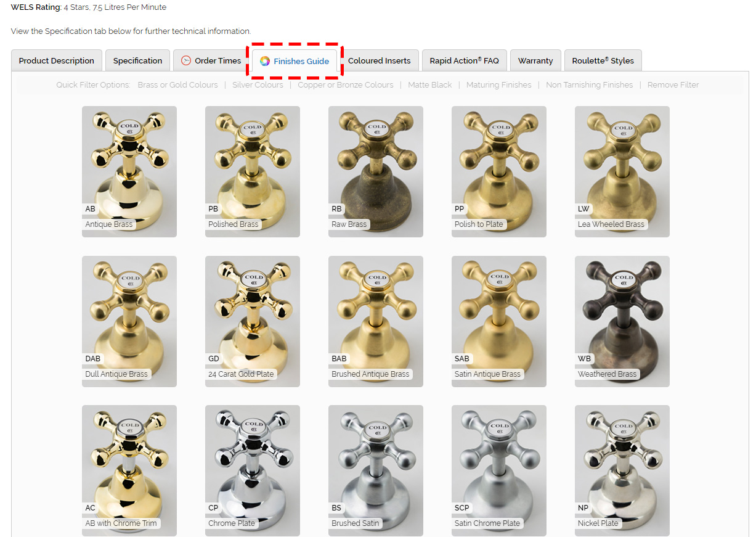Apply the Copper or Bronze Colours filter
Screen dimensions: 756x537
(x=345, y=85)
